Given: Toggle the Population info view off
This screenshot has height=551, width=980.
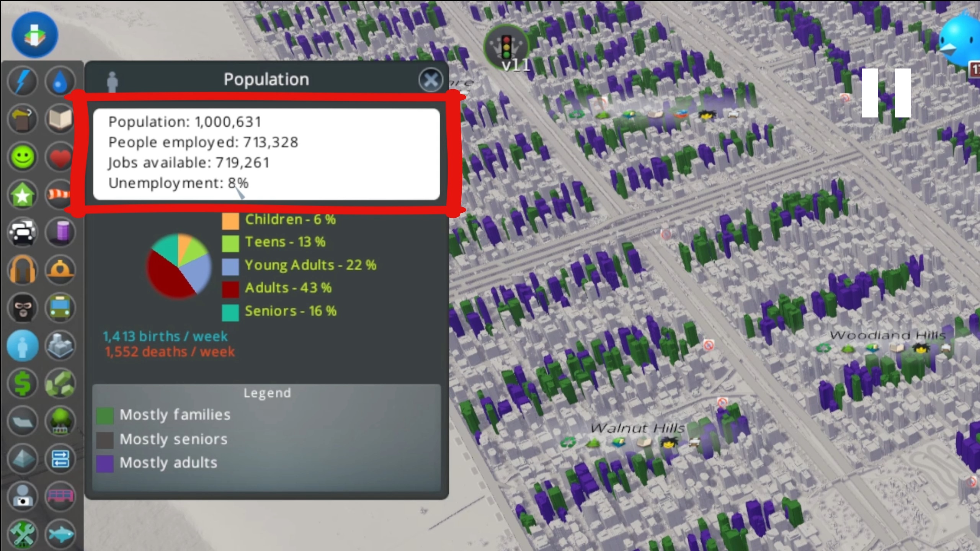Looking at the screenshot, I should [x=22, y=346].
